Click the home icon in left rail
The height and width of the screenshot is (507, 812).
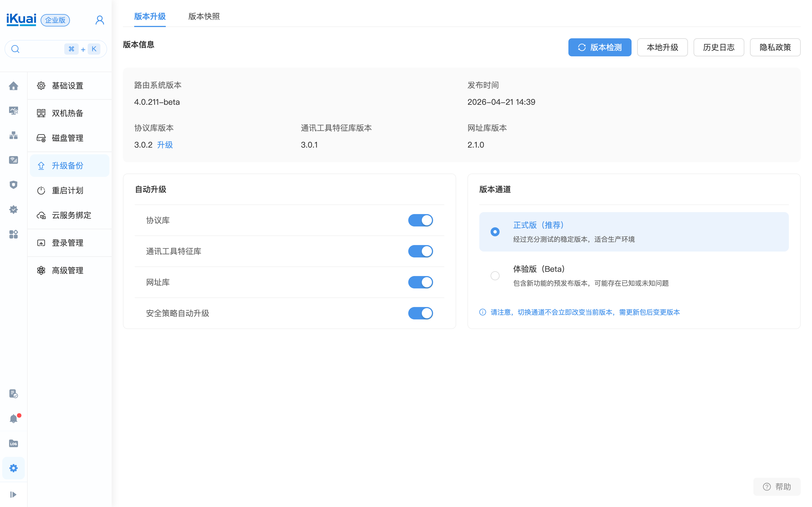[14, 86]
